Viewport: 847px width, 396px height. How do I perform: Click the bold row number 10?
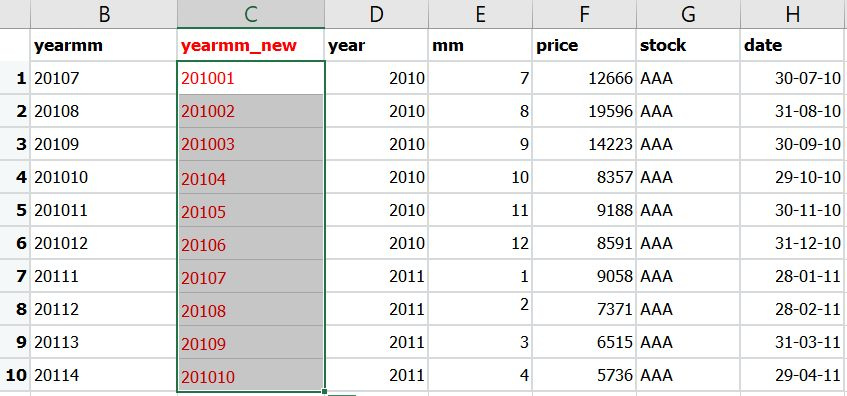15,375
